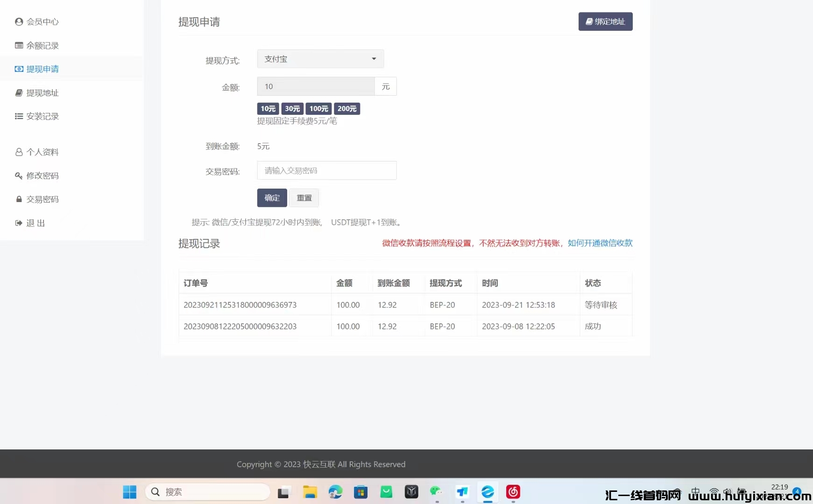
Task: Focus the 交易密码 input field
Action: [326, 171]
